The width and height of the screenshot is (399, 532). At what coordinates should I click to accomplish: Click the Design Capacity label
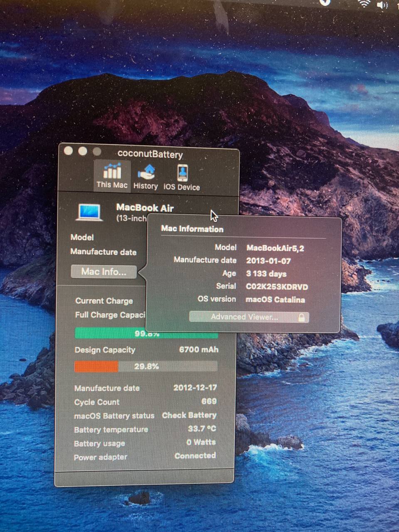105,350
